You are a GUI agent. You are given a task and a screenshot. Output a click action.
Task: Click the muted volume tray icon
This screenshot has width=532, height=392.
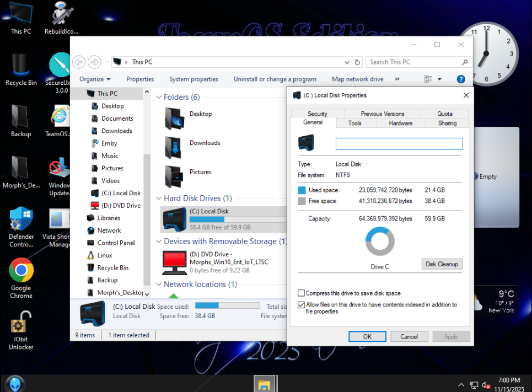pyautogui.click(x=486, y=385)
